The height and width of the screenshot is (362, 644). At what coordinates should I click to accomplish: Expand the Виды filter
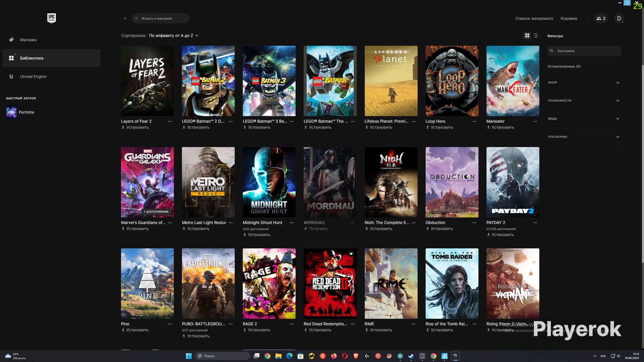tap(584, 119)
